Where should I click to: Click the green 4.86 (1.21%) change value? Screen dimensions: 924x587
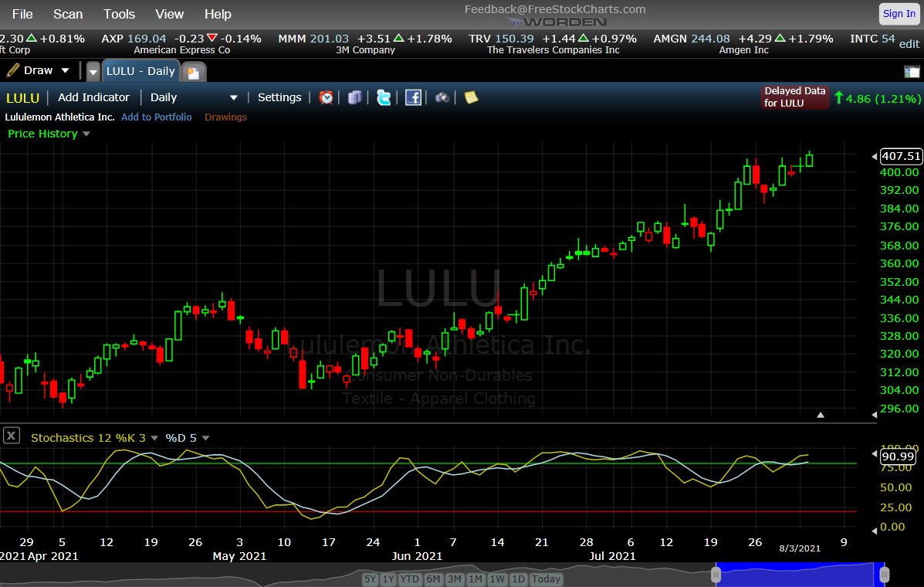[x=882, y=98]
